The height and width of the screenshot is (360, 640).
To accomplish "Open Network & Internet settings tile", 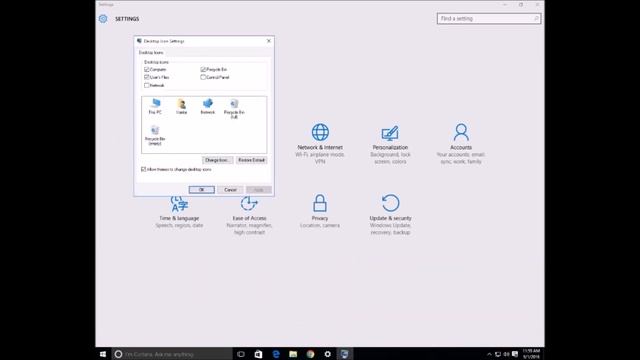I will pyautogui.click(x=320, y=144).
